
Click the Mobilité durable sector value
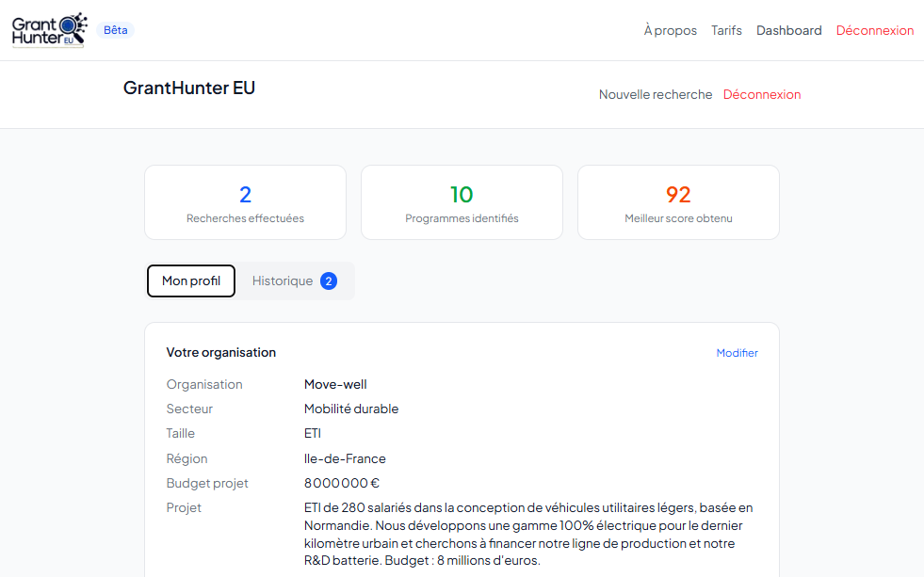point(351,409)
